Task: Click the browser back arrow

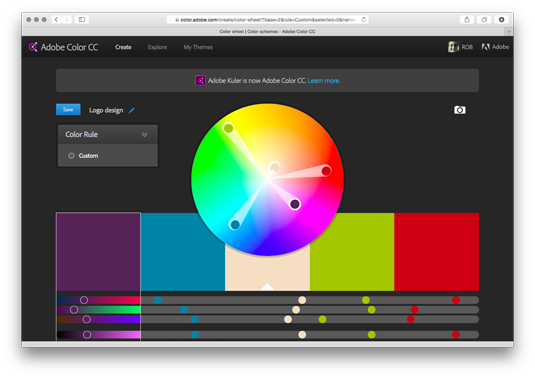Action: (x=56, y=20)
